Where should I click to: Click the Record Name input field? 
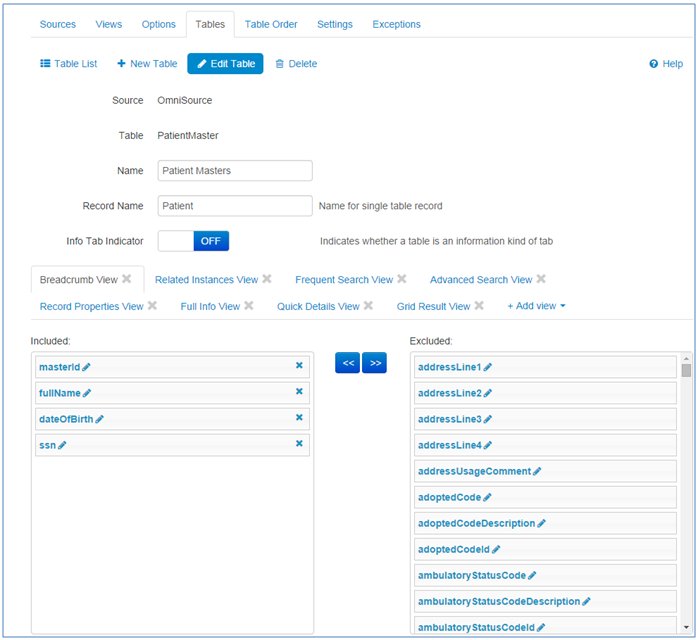[235, 206]
